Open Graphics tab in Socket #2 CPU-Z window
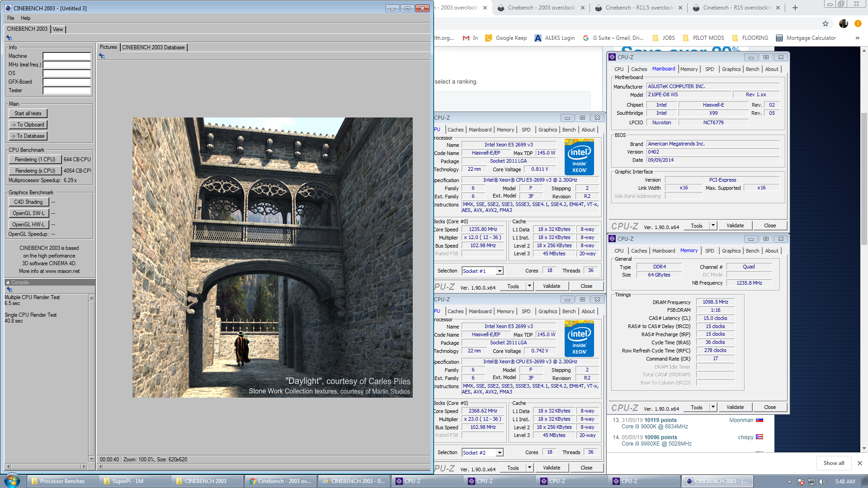The height and width of the screenshot is (488, 868). [547, 311]
